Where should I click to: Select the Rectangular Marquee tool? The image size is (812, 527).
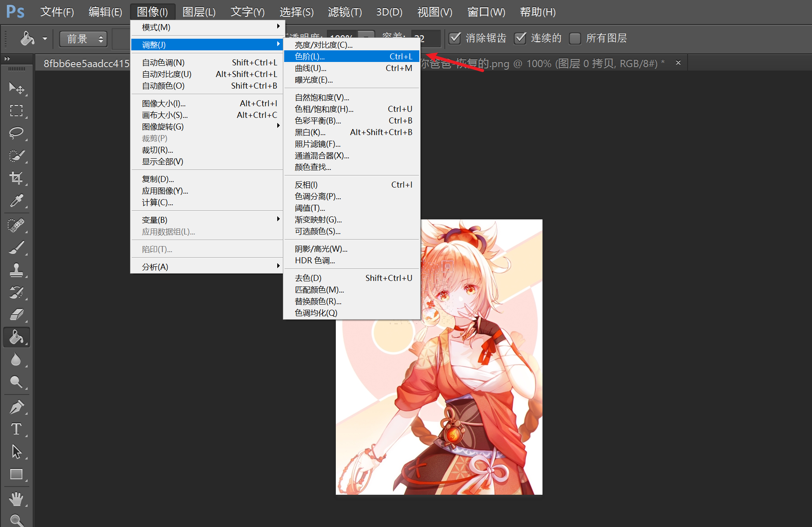click(x=16, y=111)
